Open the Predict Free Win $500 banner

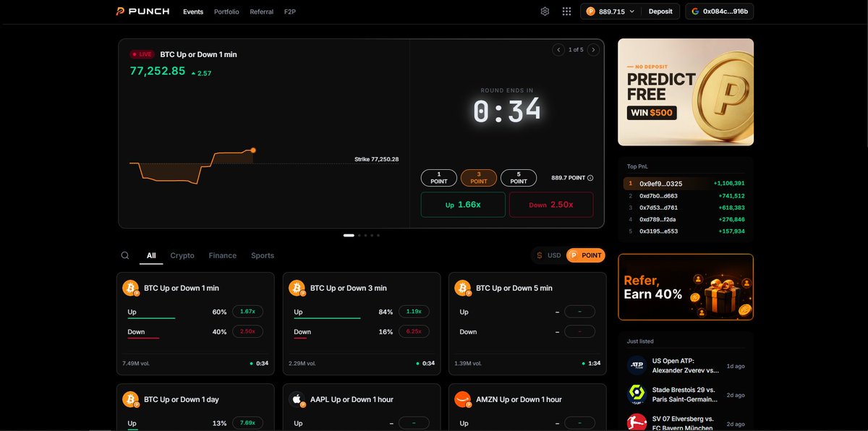pos(686,93)
